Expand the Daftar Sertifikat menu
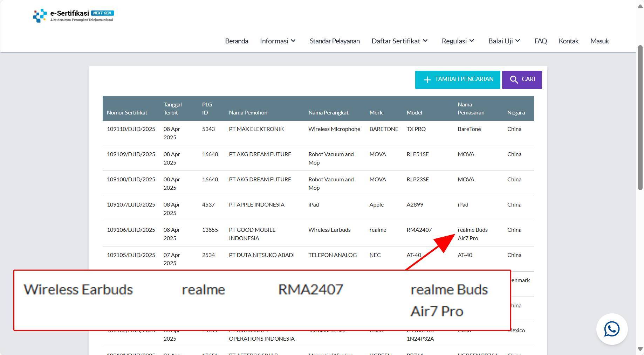The height and width of the screenshot is (355, 644). [x=400, y=41]
